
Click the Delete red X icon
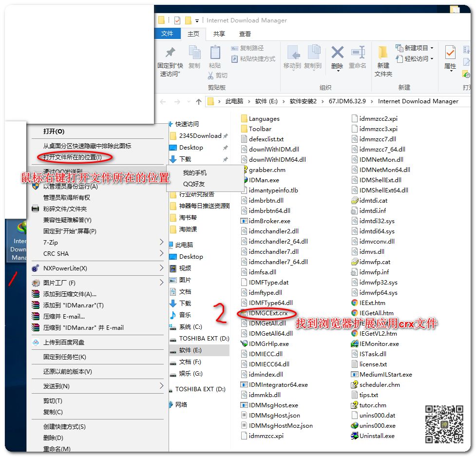click(x=337, y=52)
